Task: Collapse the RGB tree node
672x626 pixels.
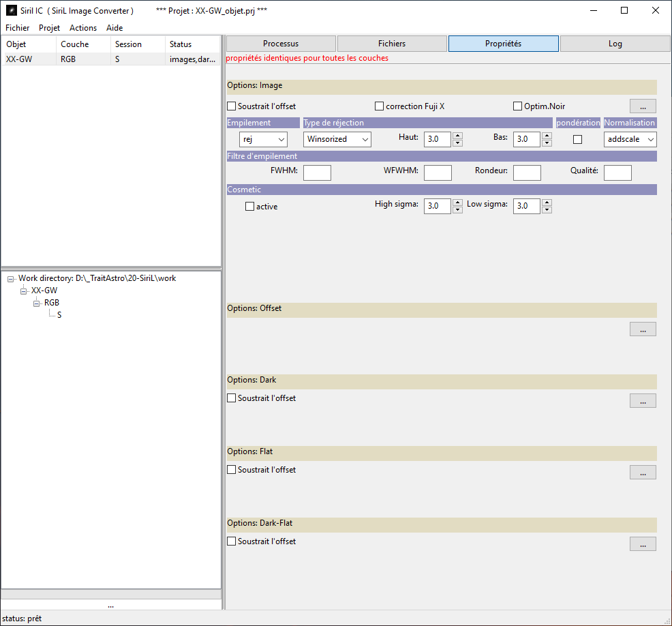Action: (36, 303)
